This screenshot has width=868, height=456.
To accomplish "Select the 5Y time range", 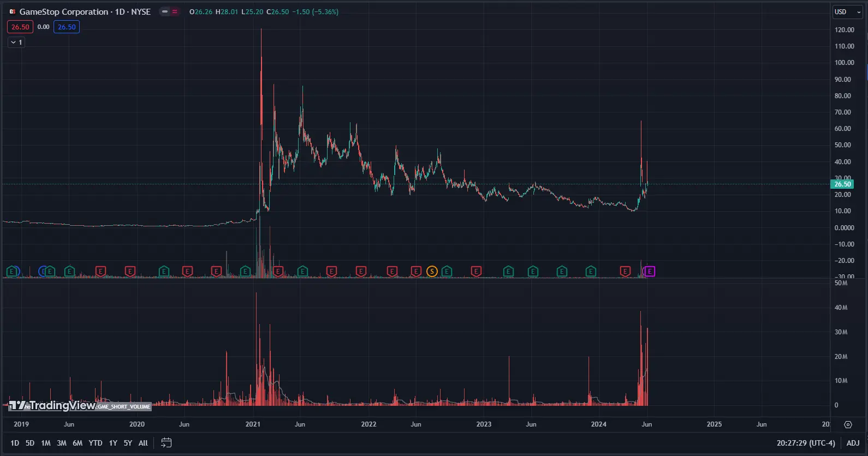I will pos(128,443).
